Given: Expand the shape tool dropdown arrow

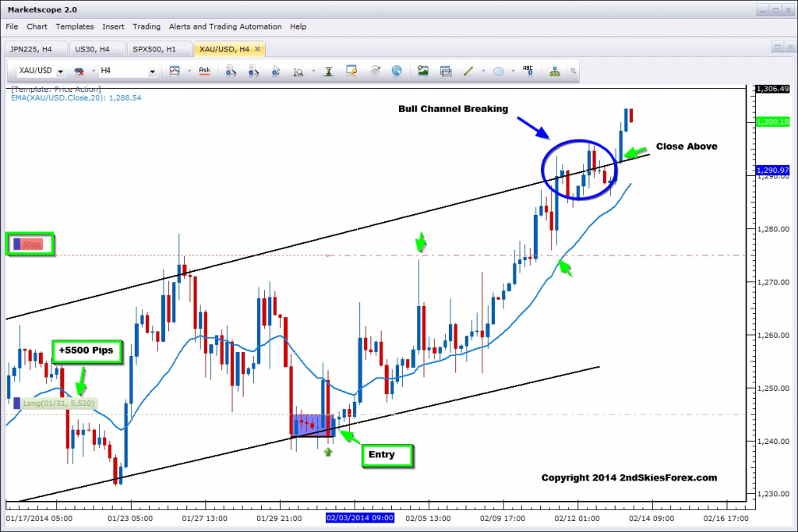Looking at the screenshot, I should [x=513, y=71].
